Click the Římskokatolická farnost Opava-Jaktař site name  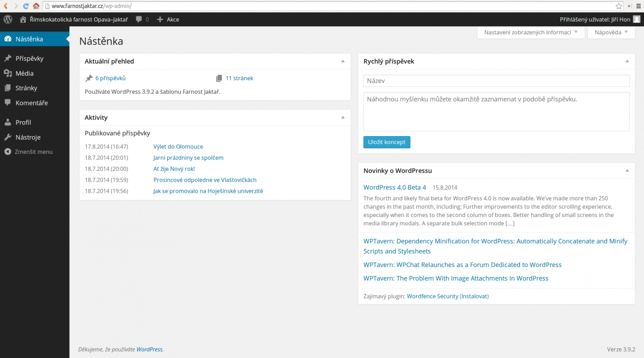[79, 19]
